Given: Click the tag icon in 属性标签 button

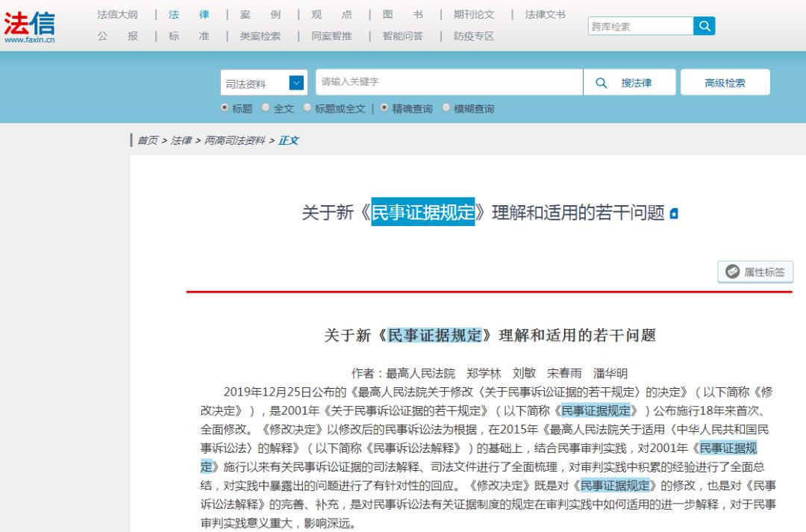Looking at the screenshot, I should tap(732, 272).
